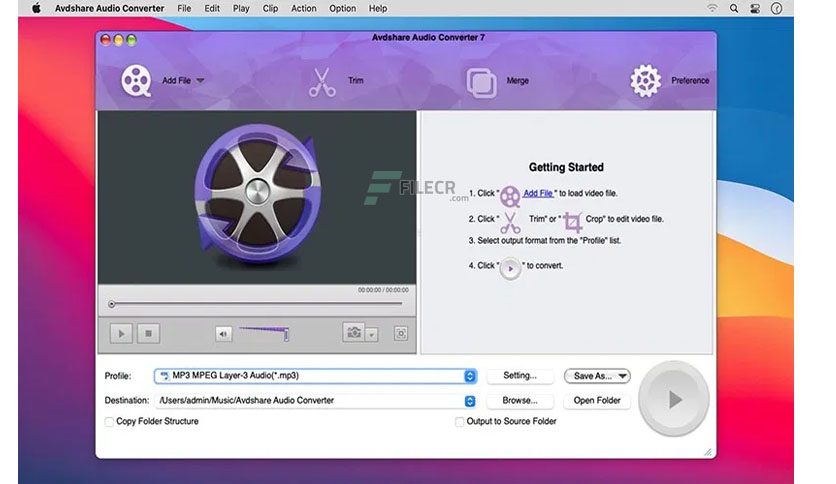Expand the Add File dropdown arrow
Image resolution: width=836 pixels, height=484 pixels.
(200, 80)
